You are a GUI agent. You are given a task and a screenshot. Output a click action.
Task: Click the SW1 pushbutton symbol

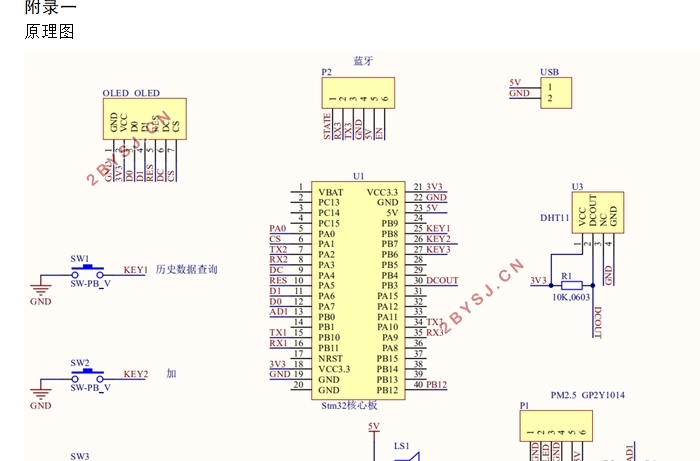tap(88, 272)
